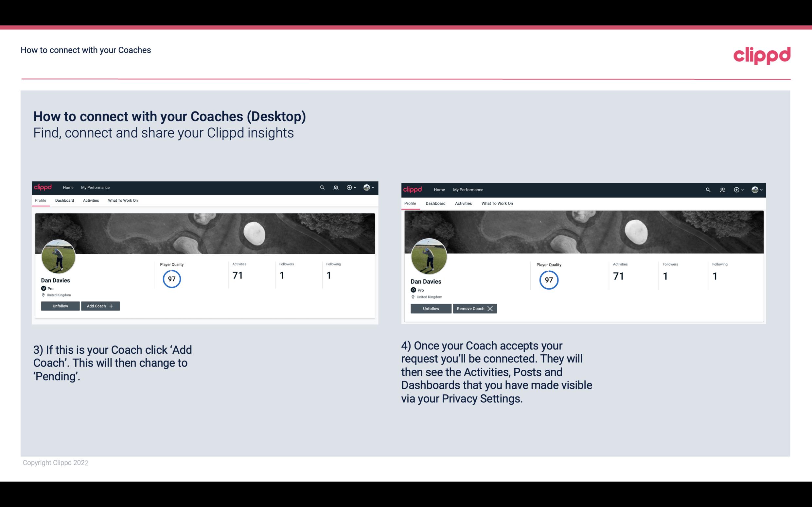Select the 'Dashboard' tab on right screenshot
The width and height of the screenshot is (812, 507).
tap(435, 203)
